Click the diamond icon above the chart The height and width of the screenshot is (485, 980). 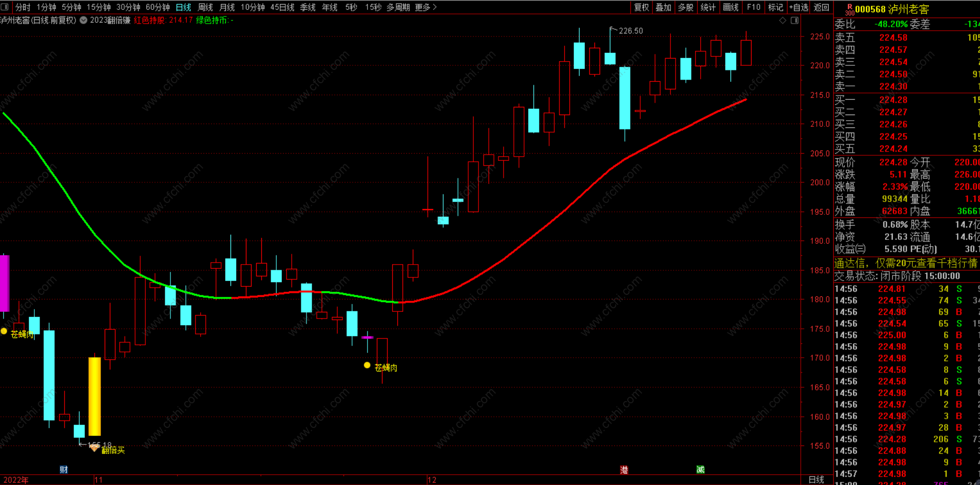tap(783, 21)
